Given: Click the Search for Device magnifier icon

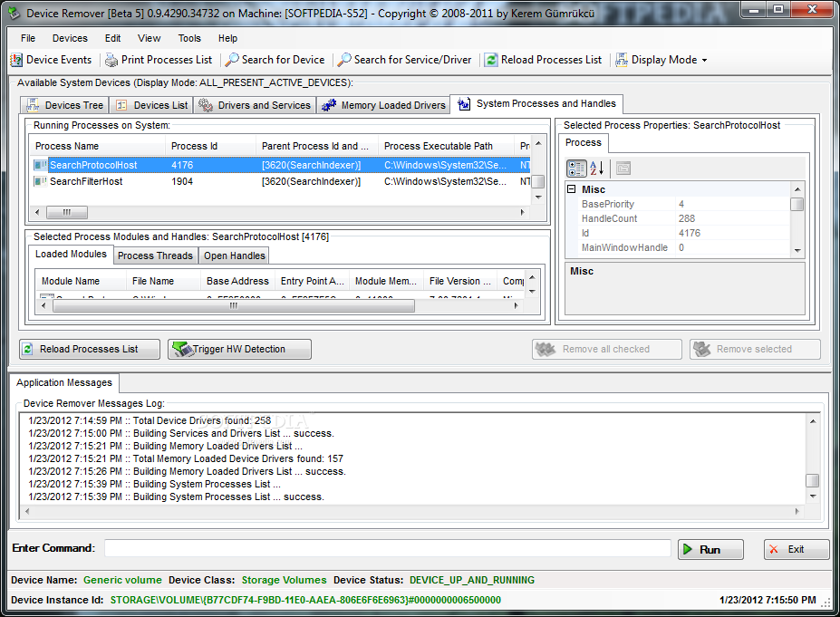Looking at the screenshot, I should (x=232, y=60).
